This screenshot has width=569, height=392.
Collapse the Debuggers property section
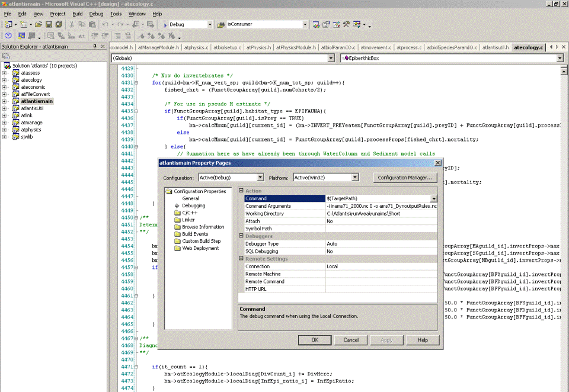click(241, 236)
